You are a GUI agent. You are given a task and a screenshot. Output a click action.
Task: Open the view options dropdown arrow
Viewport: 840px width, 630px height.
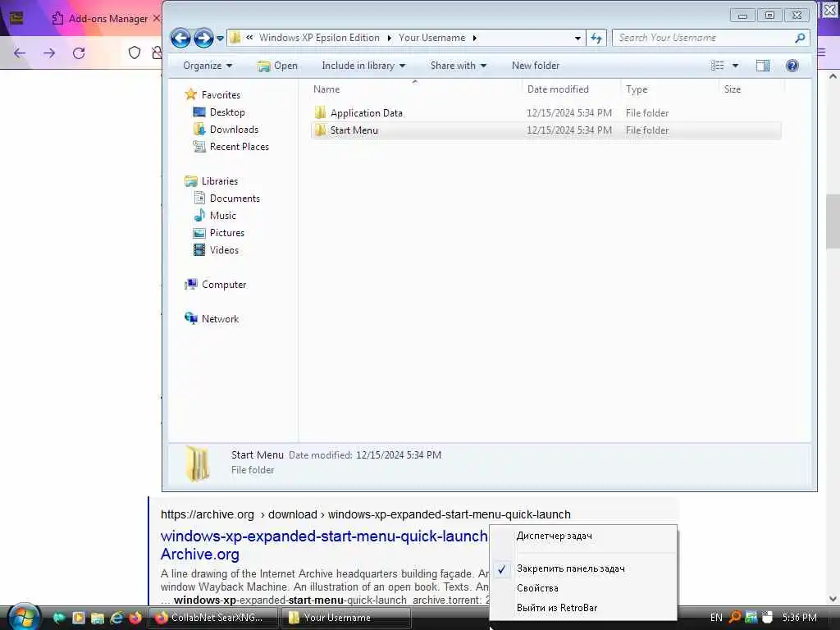tap(735, 66)
